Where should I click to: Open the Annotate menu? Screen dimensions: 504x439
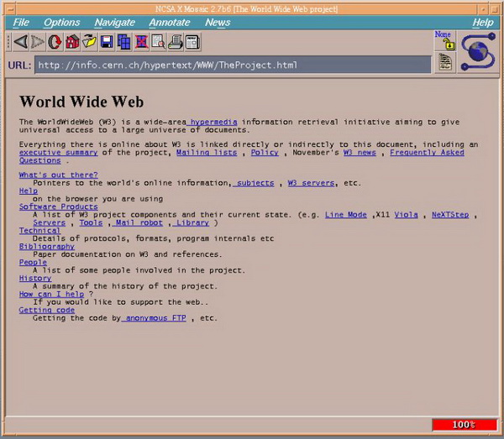pyautogui.click(x=169, y=23)
